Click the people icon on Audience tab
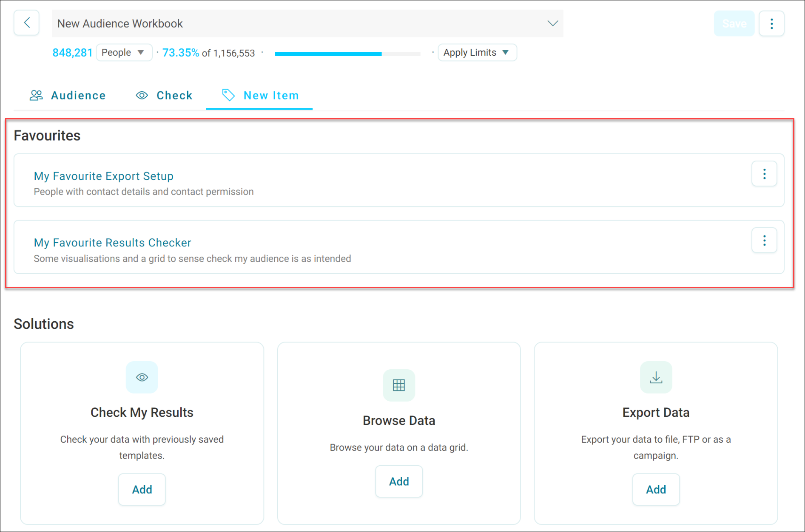This screenshot has width=805, height=532. point(36,95)
